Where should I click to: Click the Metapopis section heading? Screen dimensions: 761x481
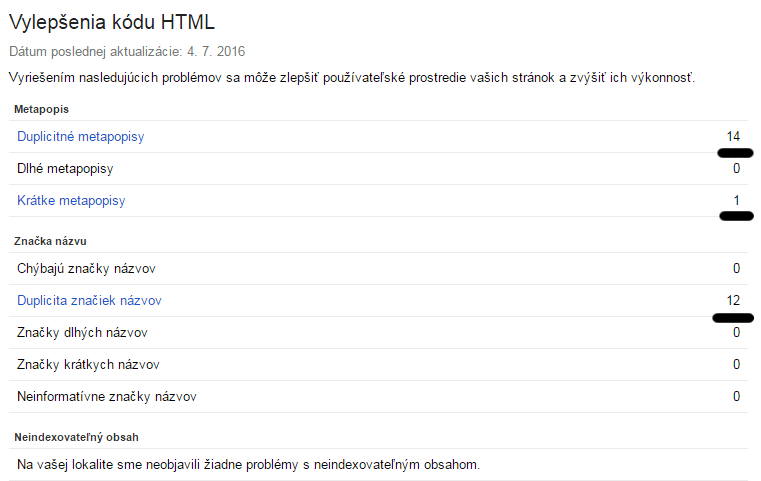click(x=41, y=109)
